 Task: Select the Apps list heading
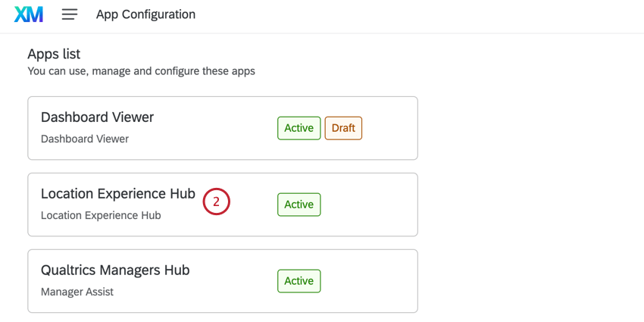tap(54, 54)
